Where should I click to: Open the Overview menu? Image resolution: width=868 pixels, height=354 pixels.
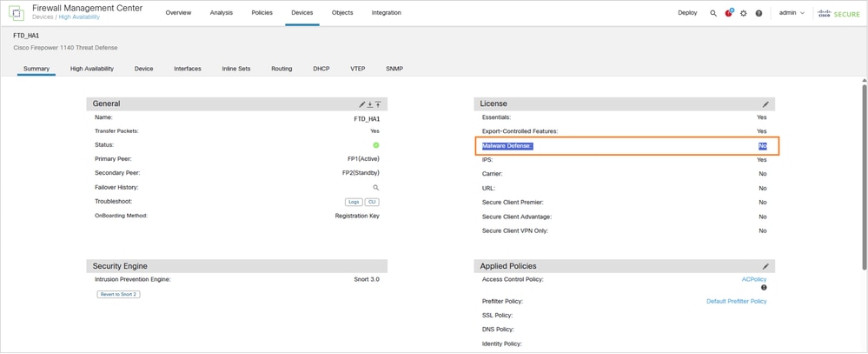(178, 13)
